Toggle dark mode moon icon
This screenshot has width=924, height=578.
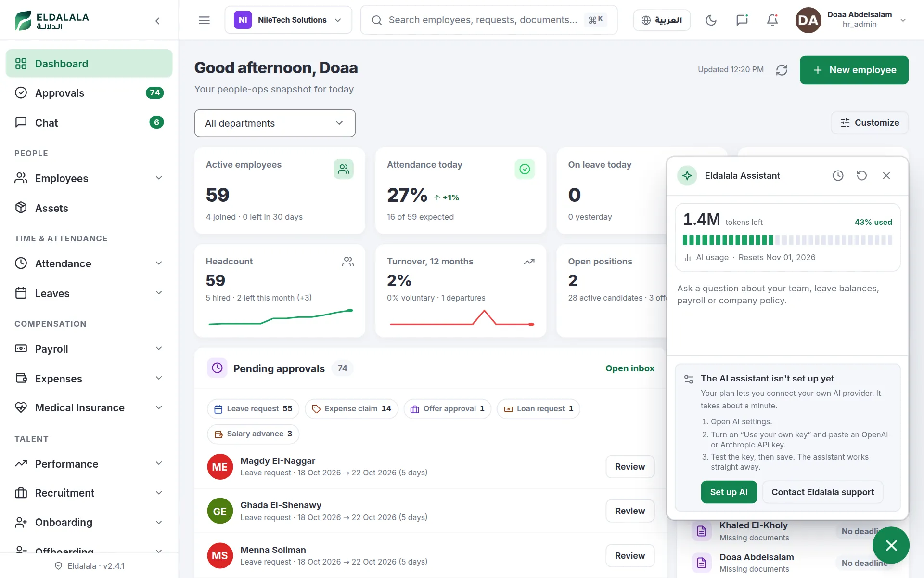pyautogui.click(x=711, y=20)
